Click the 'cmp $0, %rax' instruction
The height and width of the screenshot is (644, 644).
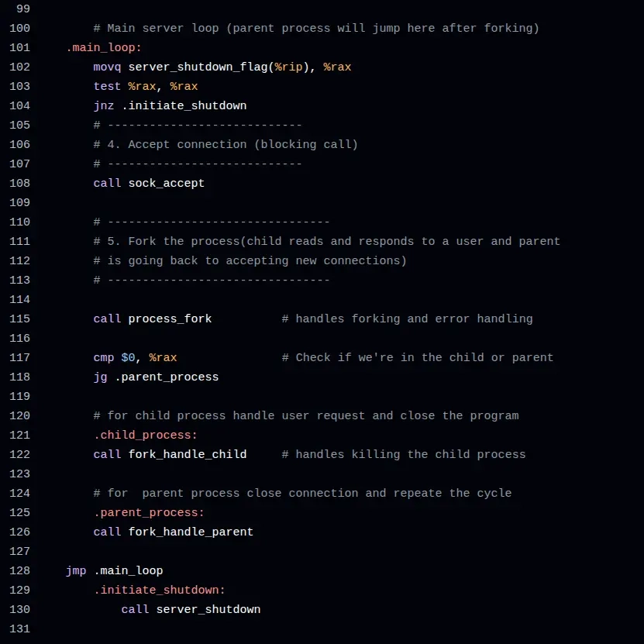tap(135, 358)
